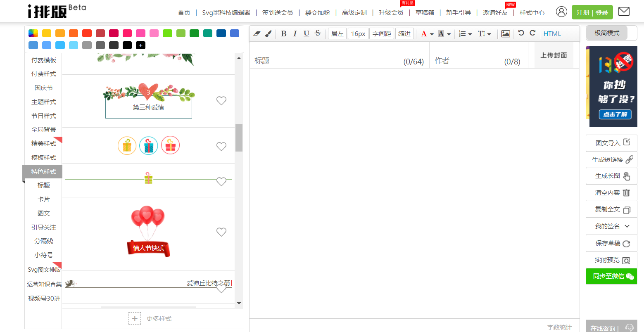Favorite the three gift boxes style

pyautogui.click(x=221, y=146)
